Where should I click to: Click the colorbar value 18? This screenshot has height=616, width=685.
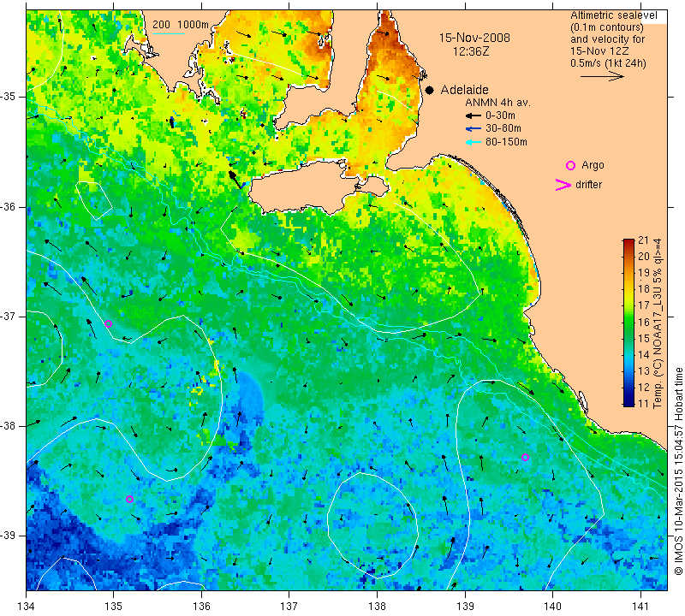(644, 288)
